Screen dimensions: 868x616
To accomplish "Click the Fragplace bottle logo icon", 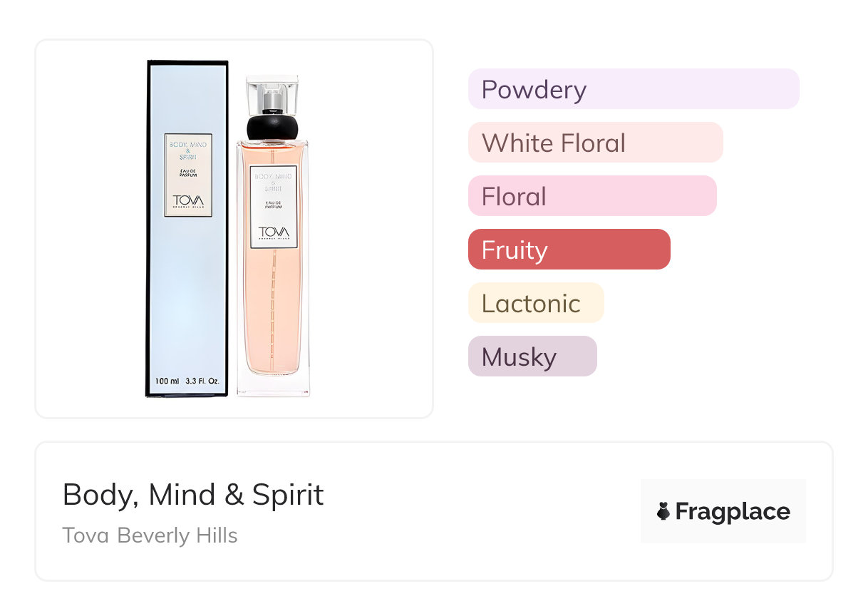I will pos(663,511).
